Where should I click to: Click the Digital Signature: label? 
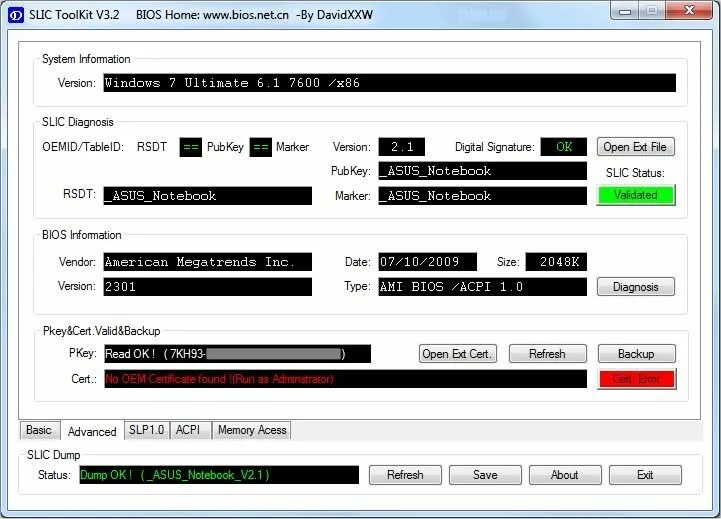pos(495,147)
